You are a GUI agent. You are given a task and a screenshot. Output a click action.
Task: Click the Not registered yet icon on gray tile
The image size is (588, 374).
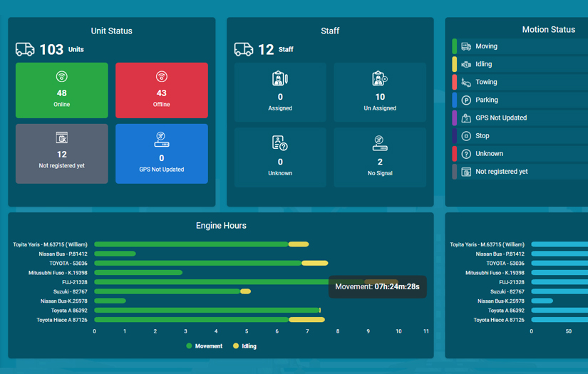click(62, 137)
